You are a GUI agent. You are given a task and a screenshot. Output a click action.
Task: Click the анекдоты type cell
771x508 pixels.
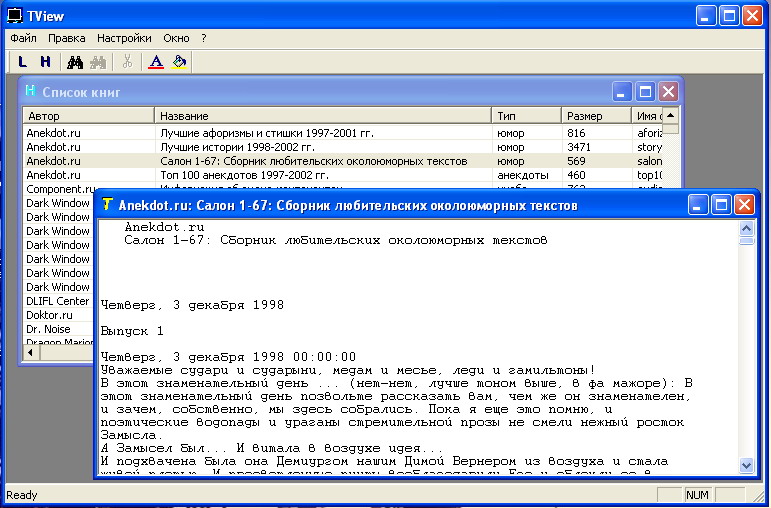(523, 175)
